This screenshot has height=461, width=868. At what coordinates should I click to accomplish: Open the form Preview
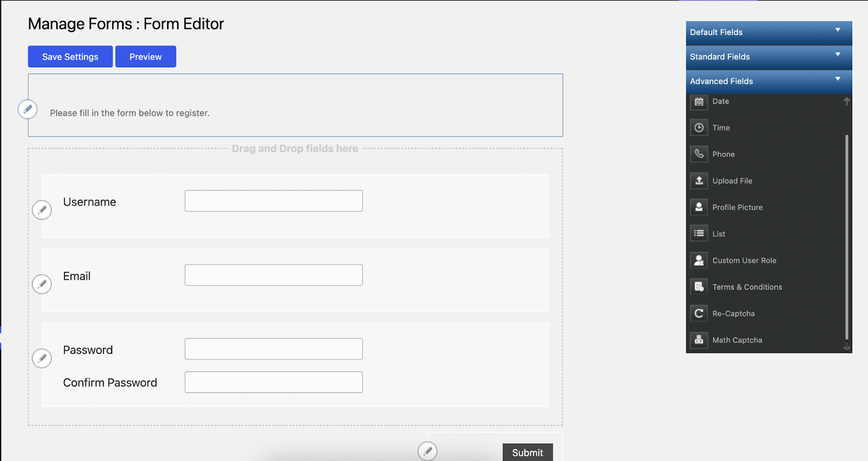pyautogui.click(x=145, y=56)
